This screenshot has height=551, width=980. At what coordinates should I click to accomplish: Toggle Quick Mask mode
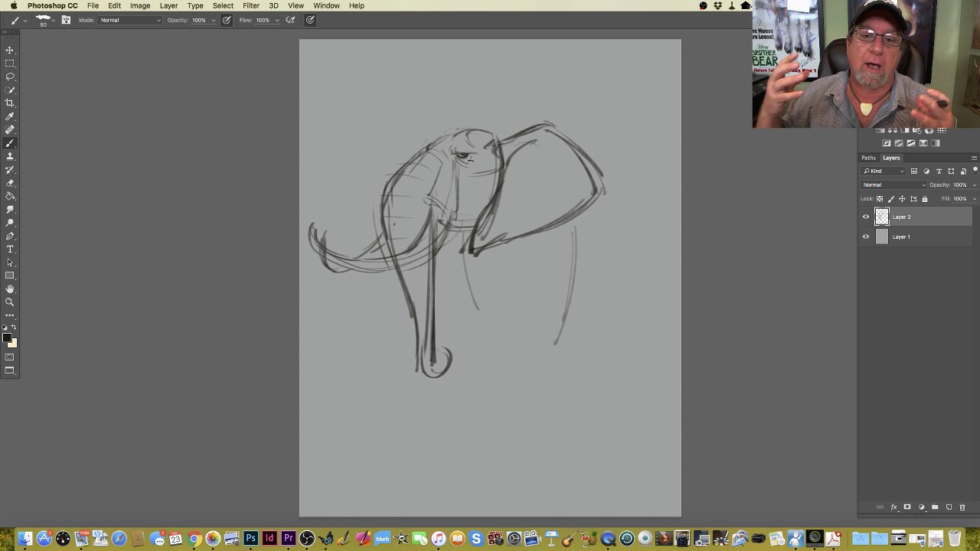[10, 357]
